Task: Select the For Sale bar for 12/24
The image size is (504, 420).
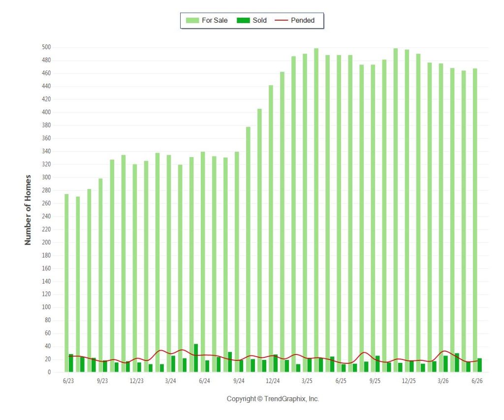Action: click(x=271, y=228)
